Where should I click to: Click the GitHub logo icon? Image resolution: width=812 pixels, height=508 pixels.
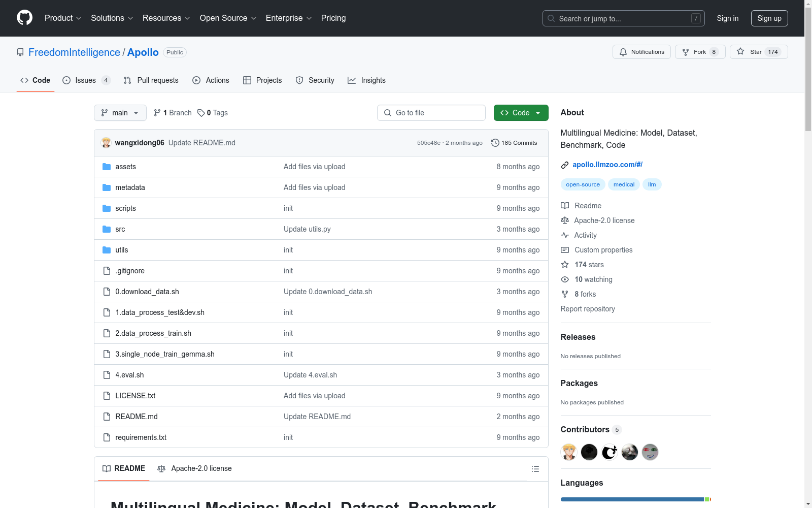click(24, 18)
